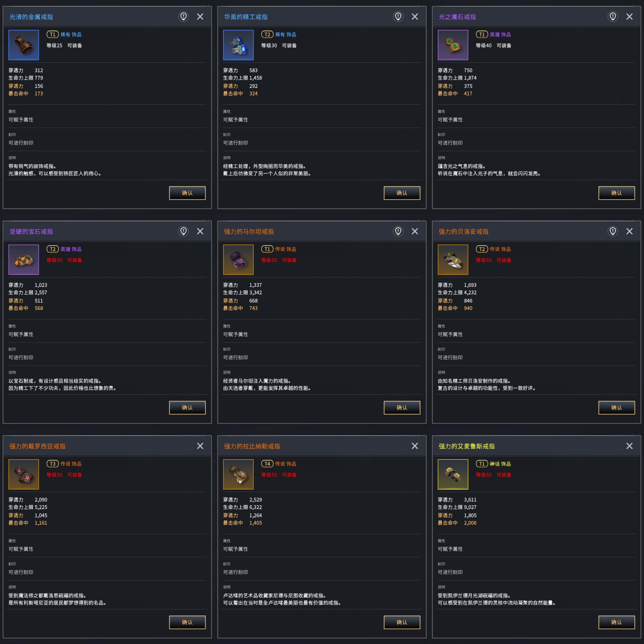Screen dimensions: 644x644
Task: Close the 强力的戴罗西亚戒指 tooltip window
Action: pos(200,446)
